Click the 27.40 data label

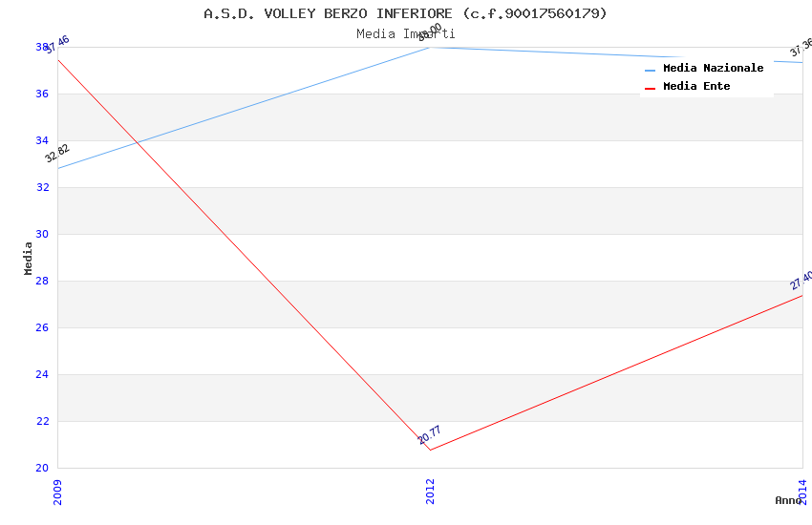pyautogui.click(x=801, y=281)
